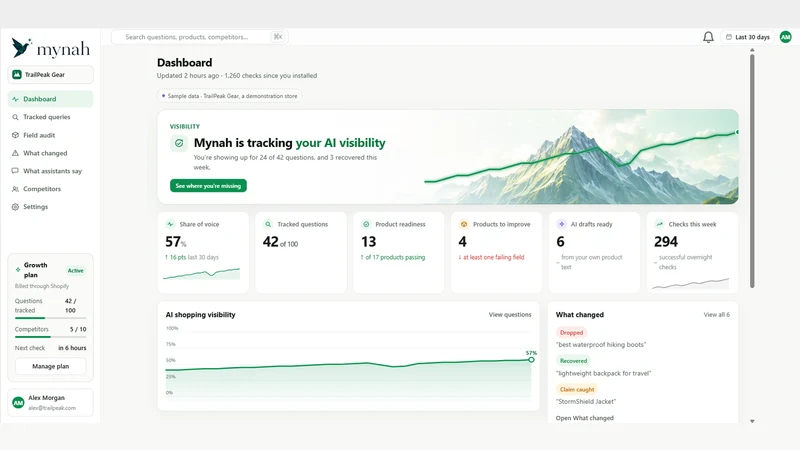The width and height of the screenshot is (800, 450).
Task: Click the Field audit cube icon
Action: coord(15,135)
